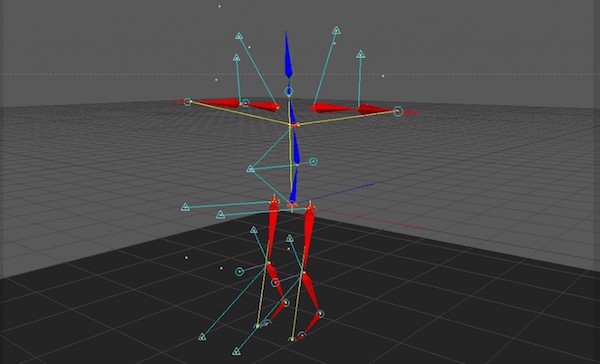This screenshot has height=364, width=600.
Task: Select the triangle pole control beside the spine
Action: 251,169
